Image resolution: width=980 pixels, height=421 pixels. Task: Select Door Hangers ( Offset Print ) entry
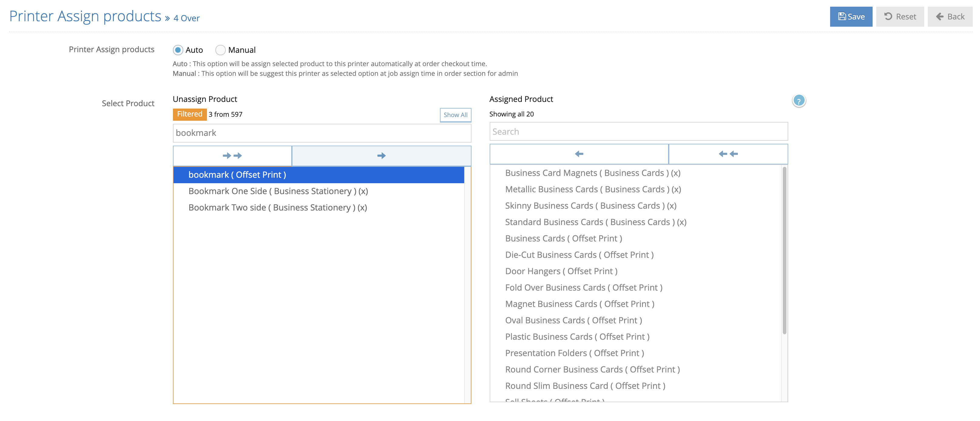[561, 271]
